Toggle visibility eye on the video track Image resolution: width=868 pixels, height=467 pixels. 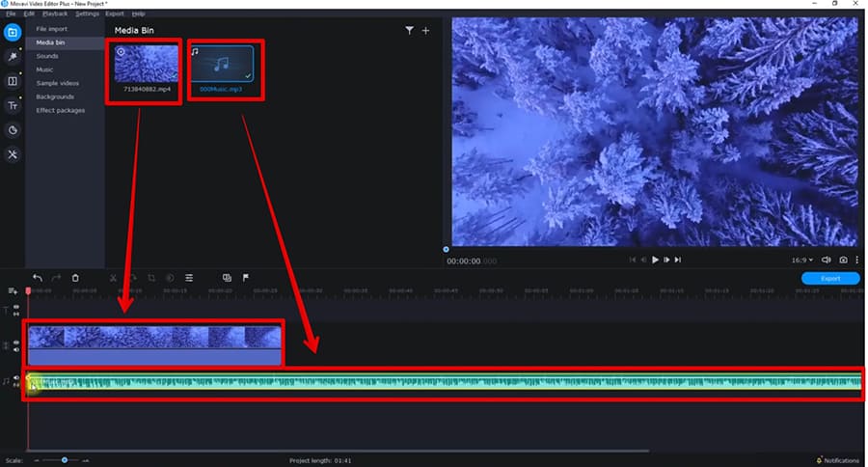point(16,343)
